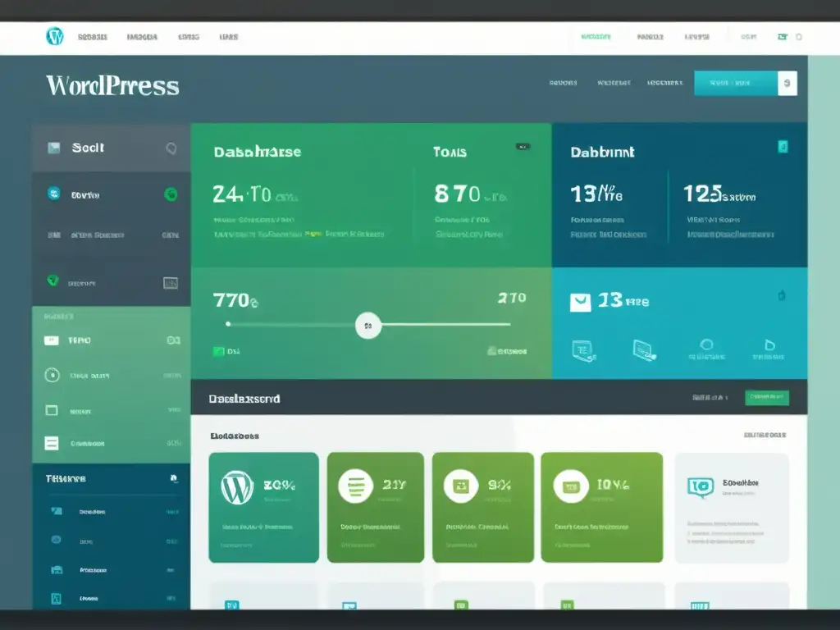Click the search icon in the sidebar header

click(x=171, y=148)
